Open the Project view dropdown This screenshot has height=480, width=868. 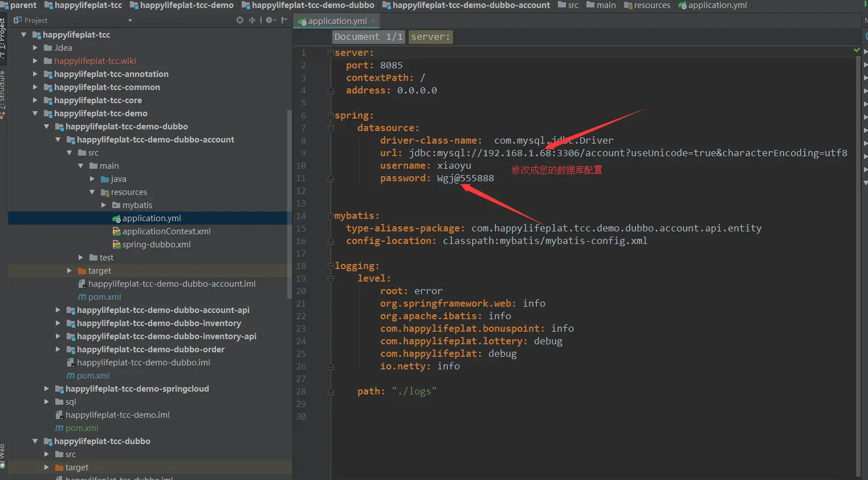[130, 21]
